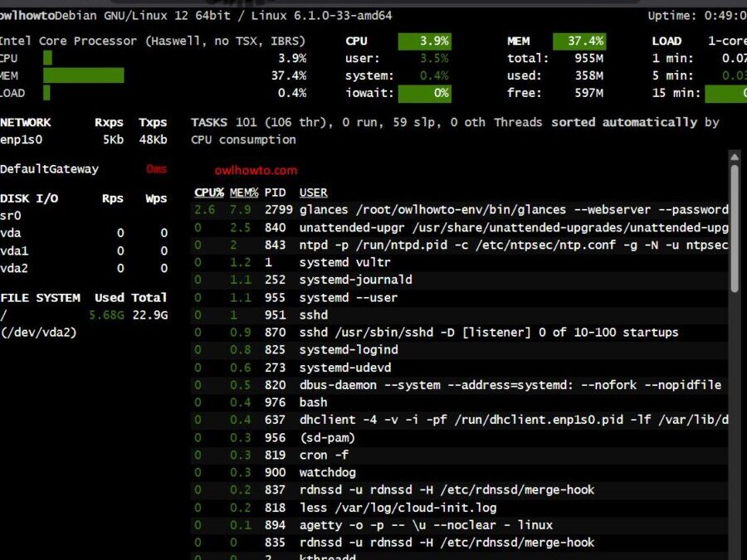This screenshot has height=560, width=747.
Task: Click the MEM 37.4% highlighted value
Action: click(x=579, y=41)
